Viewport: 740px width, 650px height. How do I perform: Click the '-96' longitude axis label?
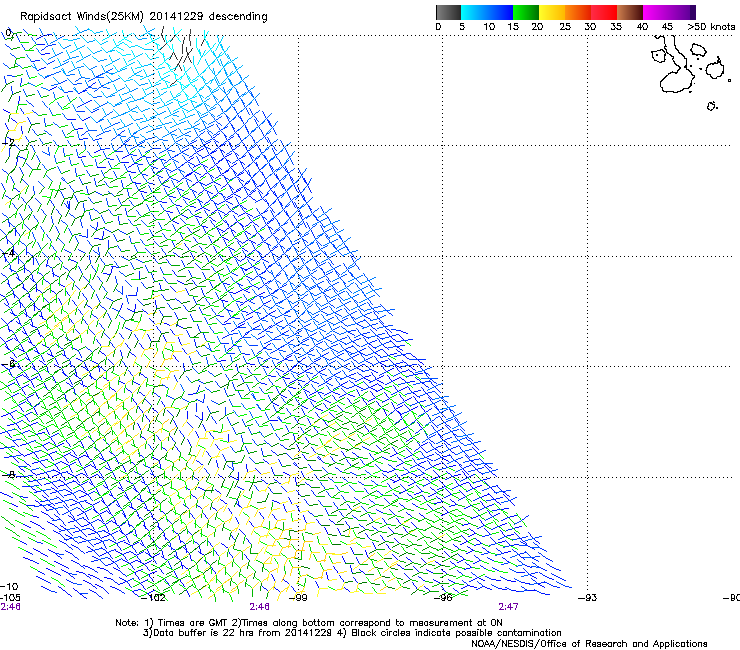pos(443,598)
